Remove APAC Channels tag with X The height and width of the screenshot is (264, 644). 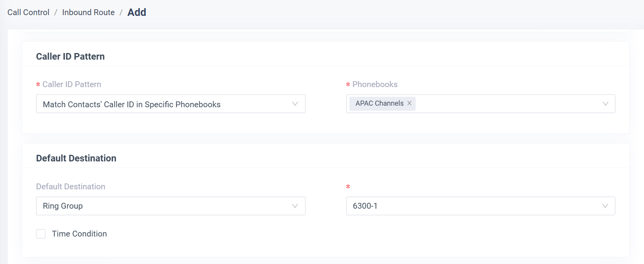point(409,103)
